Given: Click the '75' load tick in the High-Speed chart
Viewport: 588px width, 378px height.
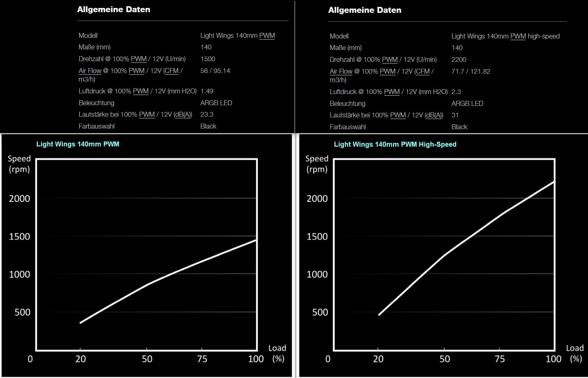Looking at the screenshot, I should pyautogui.click(x=500, y=359).
